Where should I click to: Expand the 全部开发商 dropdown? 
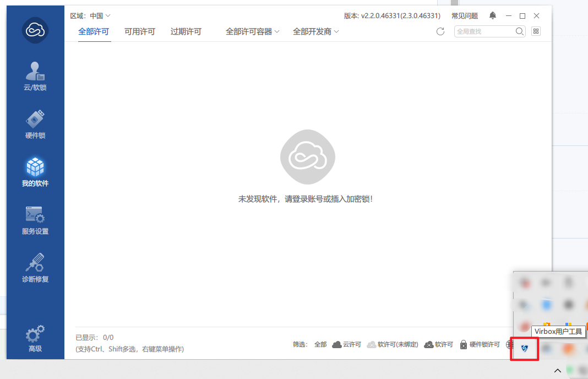click(x=316, y=31)
